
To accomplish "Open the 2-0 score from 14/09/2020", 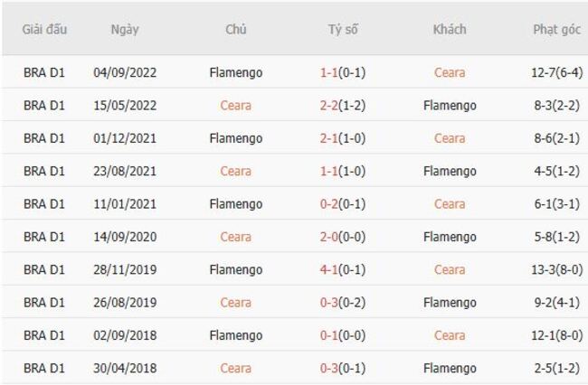I will pos(331,237).
